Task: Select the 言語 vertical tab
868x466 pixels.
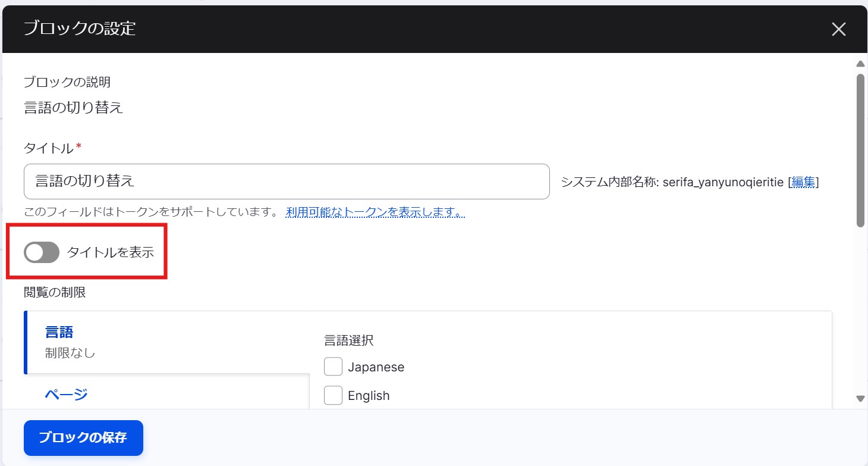Action: pyautogui.click(x=166, y=342)
